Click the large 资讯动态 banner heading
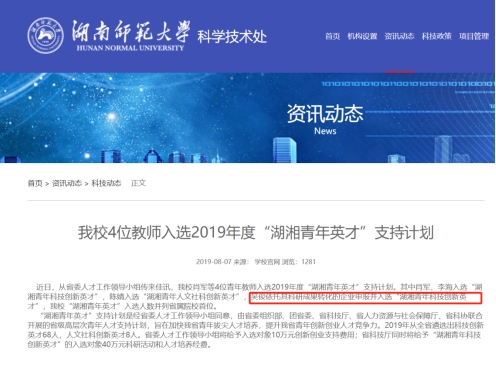The height and width of the screenshot is (382, 496). pos(325,113)
